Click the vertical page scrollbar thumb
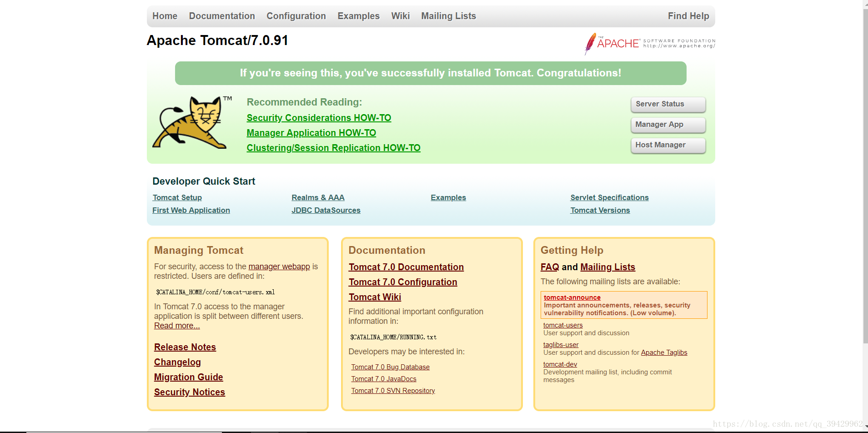868x433 pixels. click(x=865, y=173)
